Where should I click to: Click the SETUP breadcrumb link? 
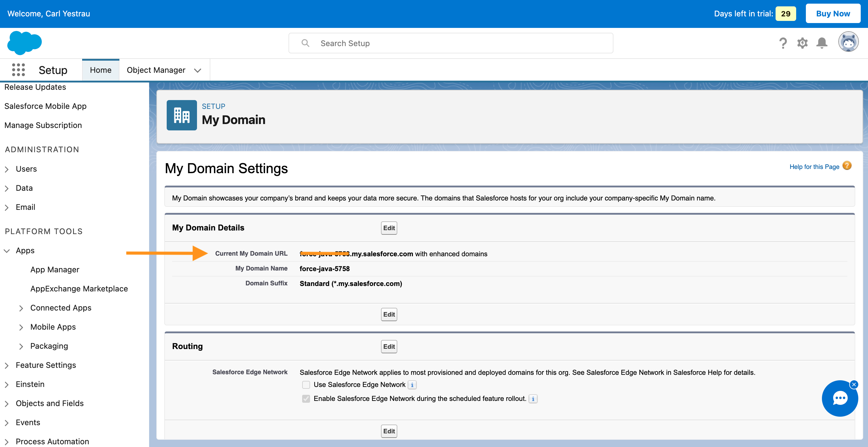[x=214, y=106]
